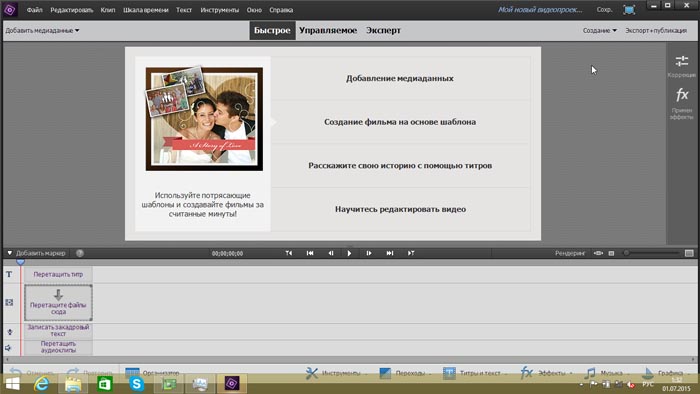Viewport: 700px width, 394px height.
Task: Switch to Управляемое mode tab
Action: [x=328, y=30]
